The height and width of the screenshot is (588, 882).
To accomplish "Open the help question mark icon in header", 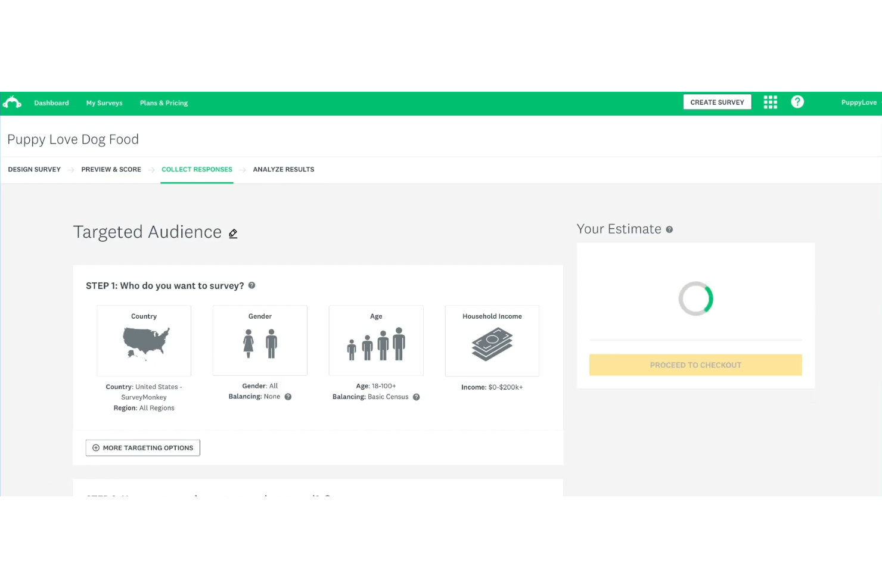I will pyautogui.click(x=797, y=102).
